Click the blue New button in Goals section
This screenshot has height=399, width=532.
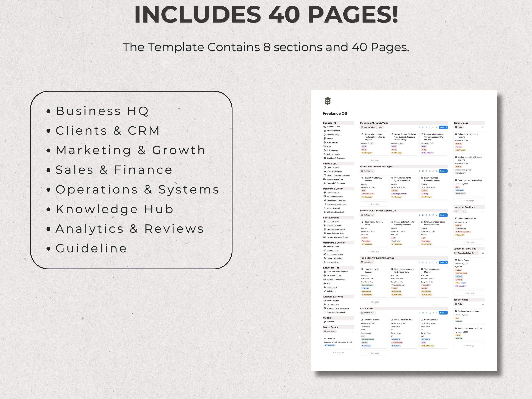(442, 171)
